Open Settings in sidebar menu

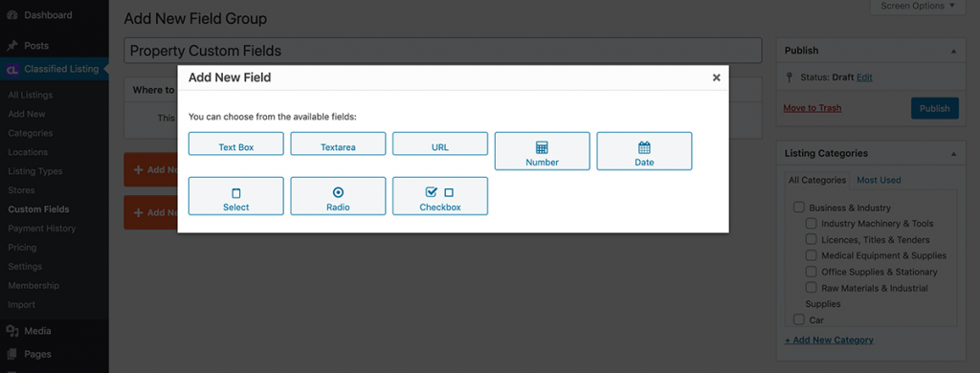tap(25, 266)
